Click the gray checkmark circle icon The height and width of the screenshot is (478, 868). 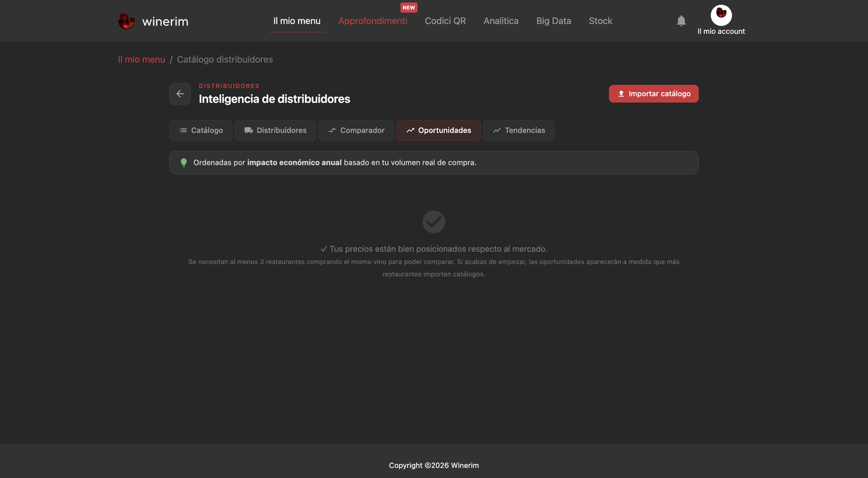pos(434,222)
